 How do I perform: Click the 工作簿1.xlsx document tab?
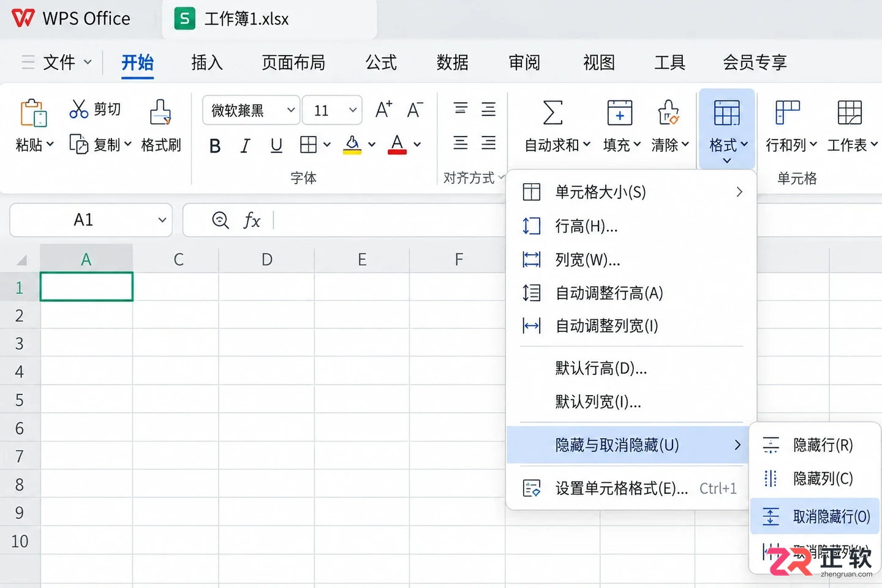[x=269, y=19]
